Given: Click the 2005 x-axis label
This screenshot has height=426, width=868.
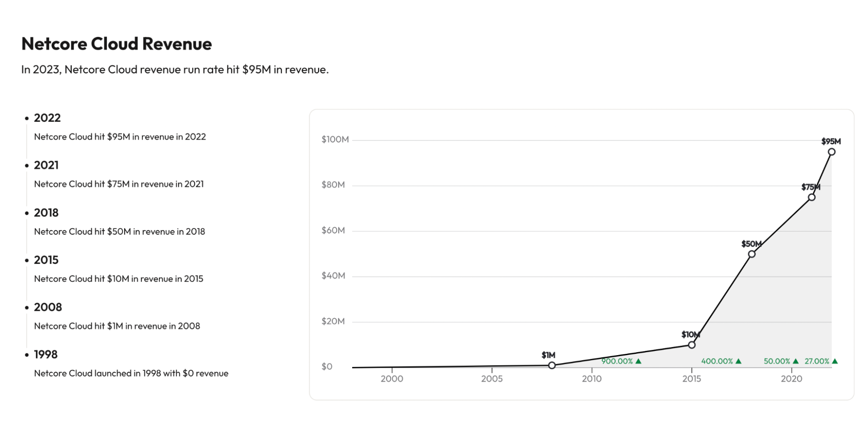Looking at the screenshot, I should click(492, 379).
